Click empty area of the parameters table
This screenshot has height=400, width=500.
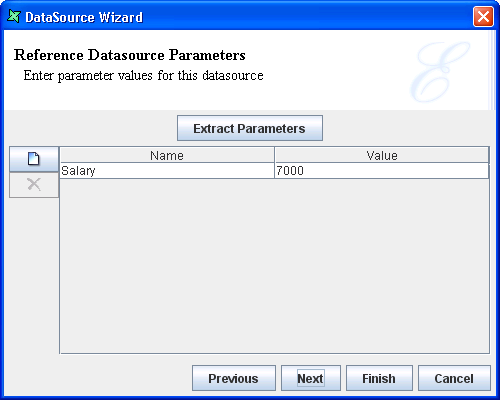coord(275,266)
